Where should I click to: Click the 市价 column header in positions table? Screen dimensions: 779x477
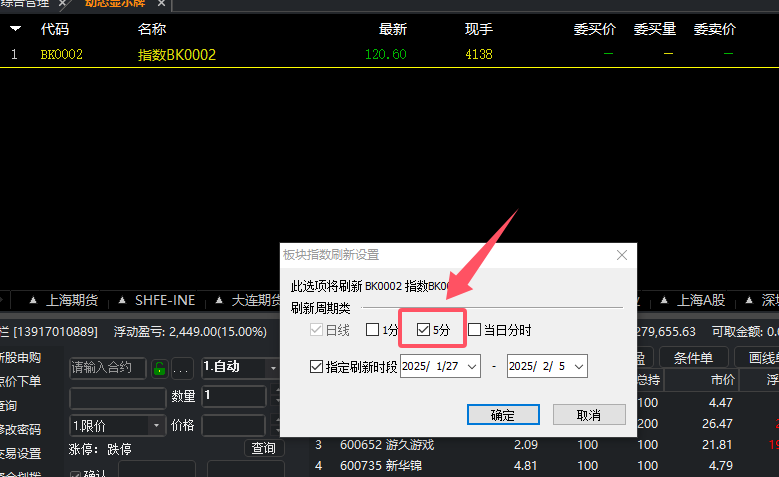722,380
